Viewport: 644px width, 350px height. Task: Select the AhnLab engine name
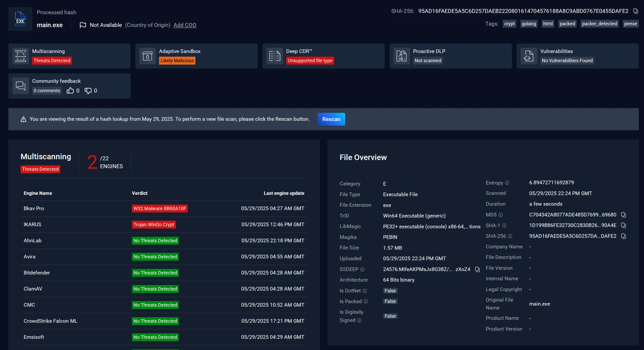tap(33, 241)
